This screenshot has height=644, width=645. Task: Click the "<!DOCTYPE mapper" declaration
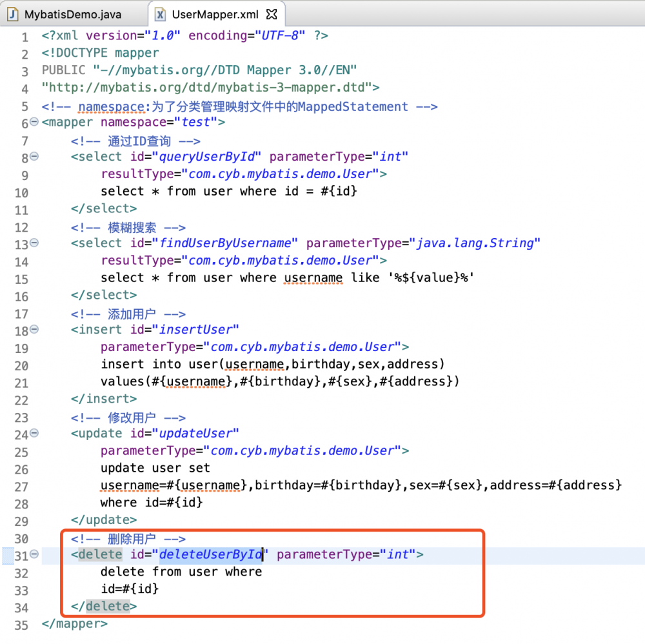[101, 53]
